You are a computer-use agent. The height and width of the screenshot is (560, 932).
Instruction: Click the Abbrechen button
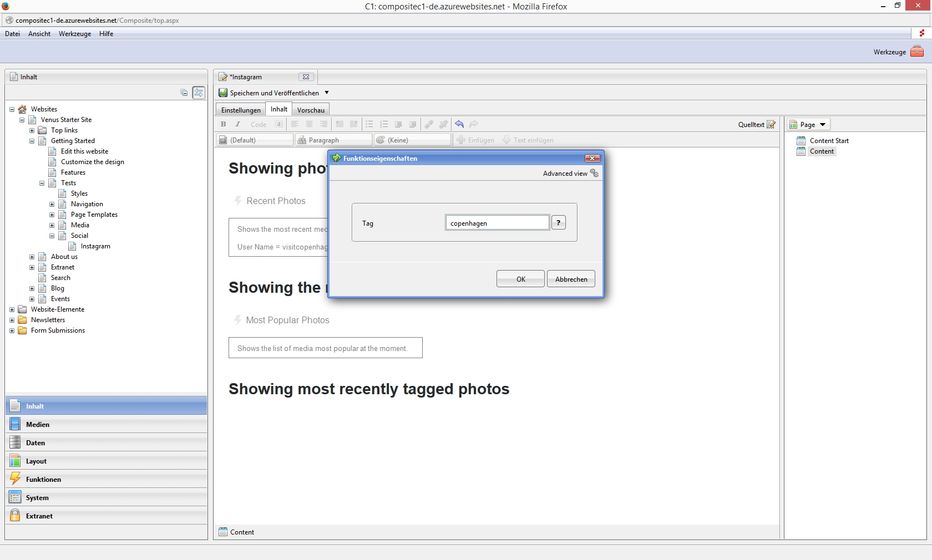click(571, 279)
